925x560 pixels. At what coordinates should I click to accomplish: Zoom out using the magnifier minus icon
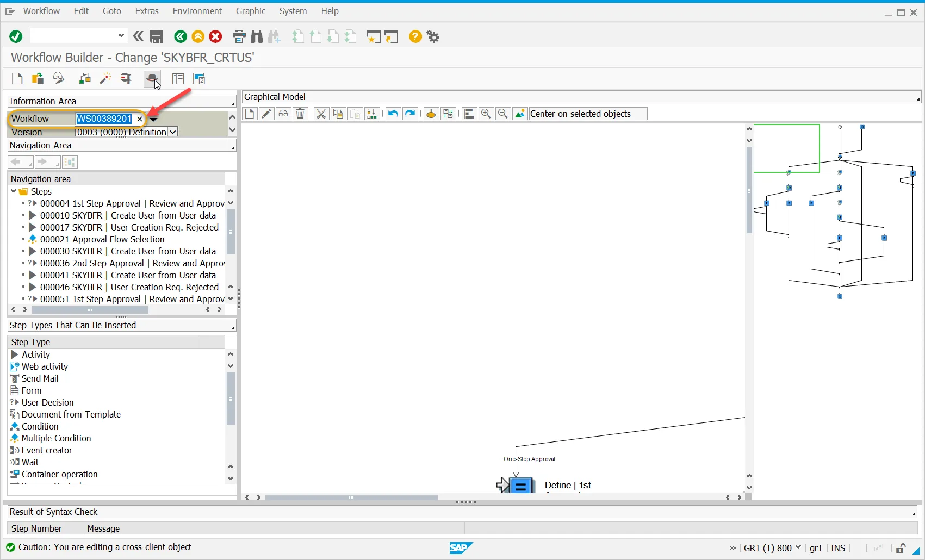pyautogui.click(x=503, y=114)
